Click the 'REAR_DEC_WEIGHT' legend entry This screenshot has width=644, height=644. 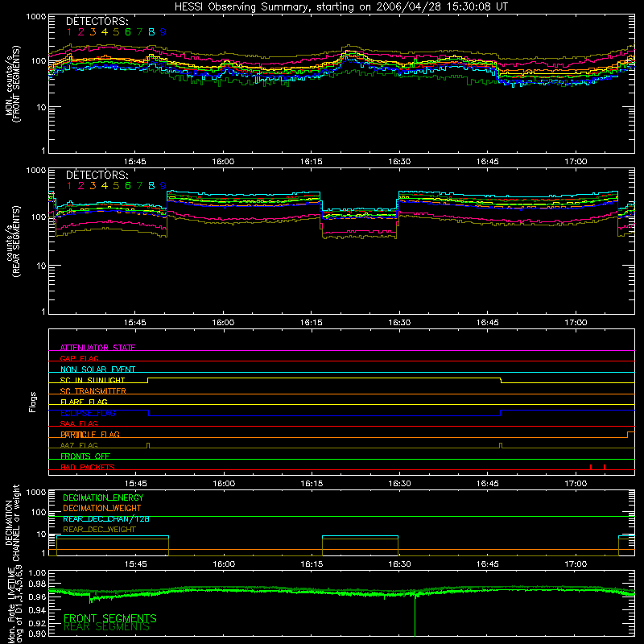coord(99,530)
